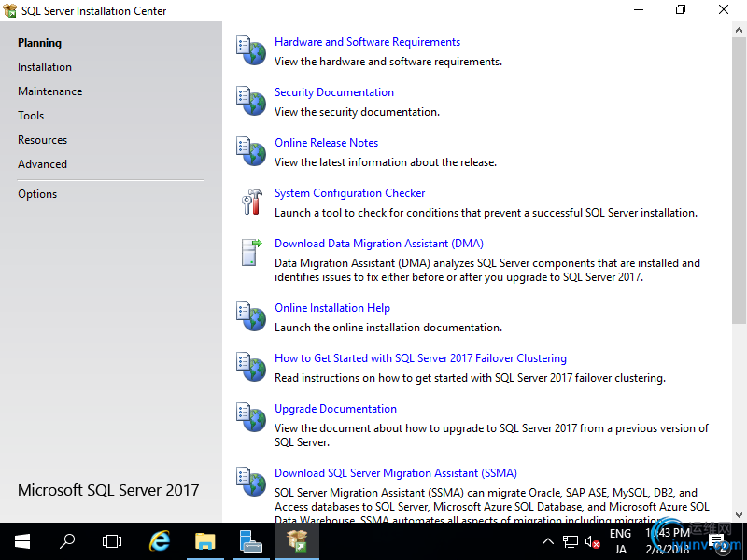Open the Options page
The image size is (747, 560).
37,194
